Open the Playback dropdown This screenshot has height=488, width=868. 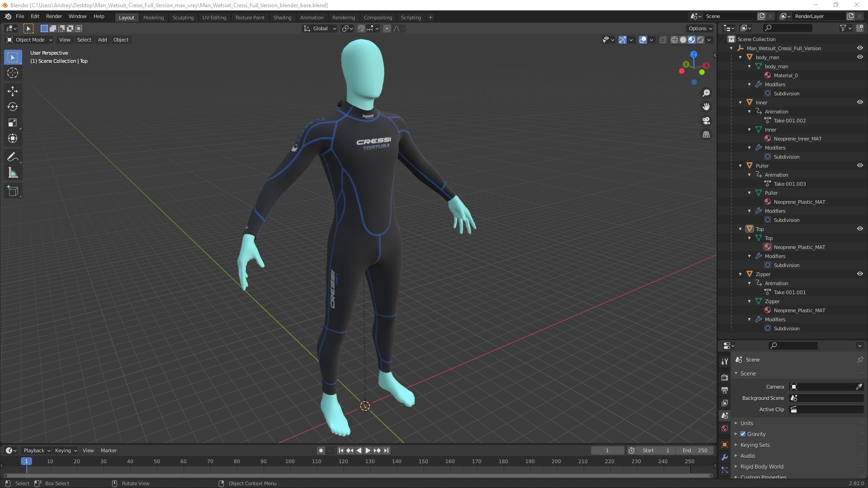click(37, 450)
